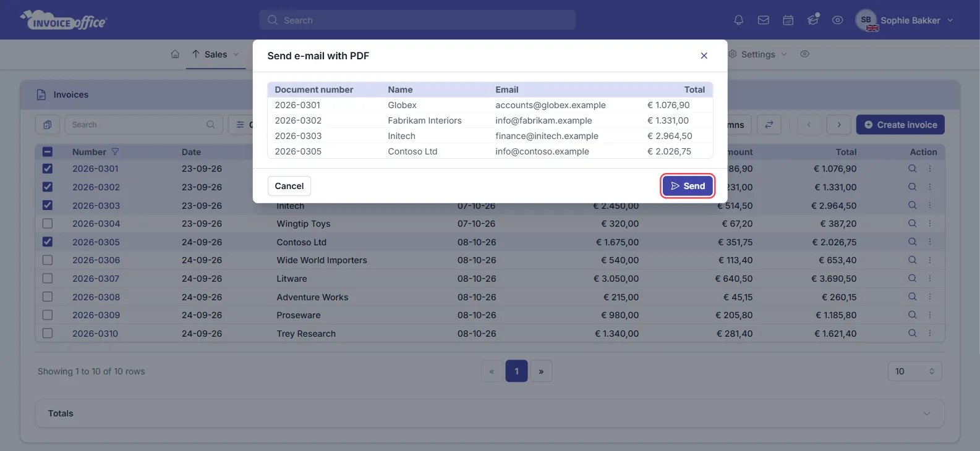Open the rows-per-page selector showing 10
This screenshot has width=980, height=451.
click(x=914, y=371)
